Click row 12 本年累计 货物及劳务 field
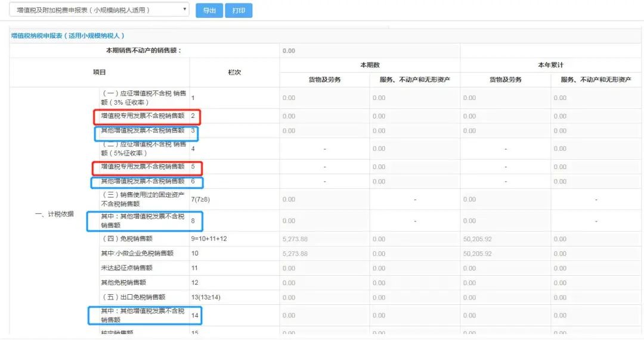644x340 pixels. (x=505, y=283)
